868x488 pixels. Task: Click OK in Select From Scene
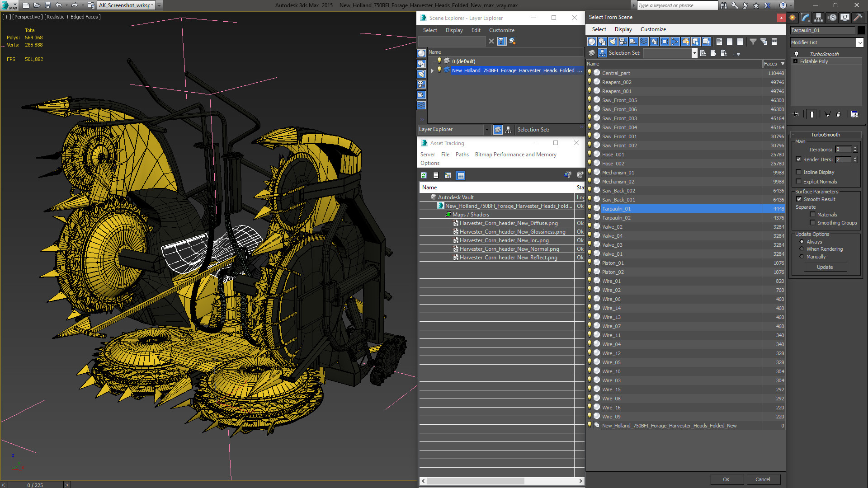[726, 479]
